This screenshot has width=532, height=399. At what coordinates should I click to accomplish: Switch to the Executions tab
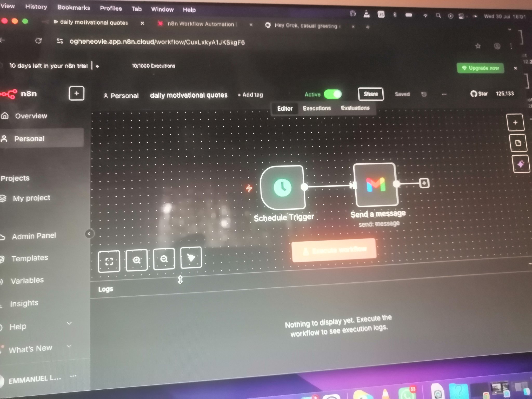(317, 108)
